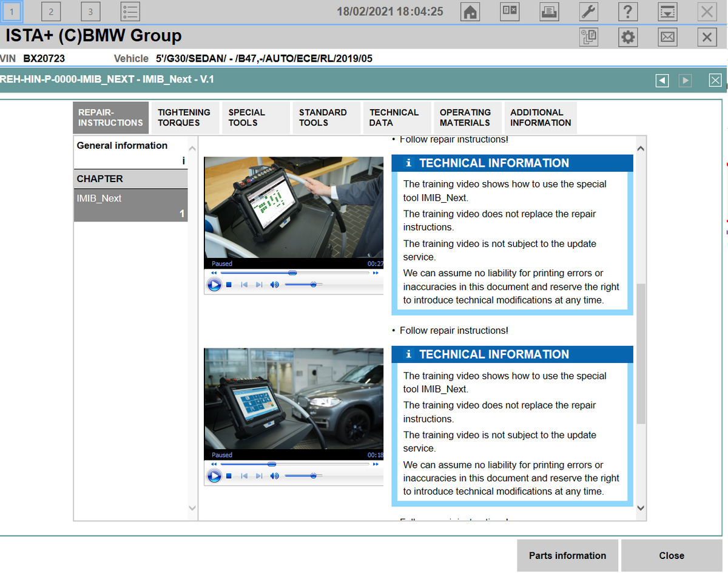The image size is (728, 579).
Task: Open settings with the gear icon
Action: 628,37
